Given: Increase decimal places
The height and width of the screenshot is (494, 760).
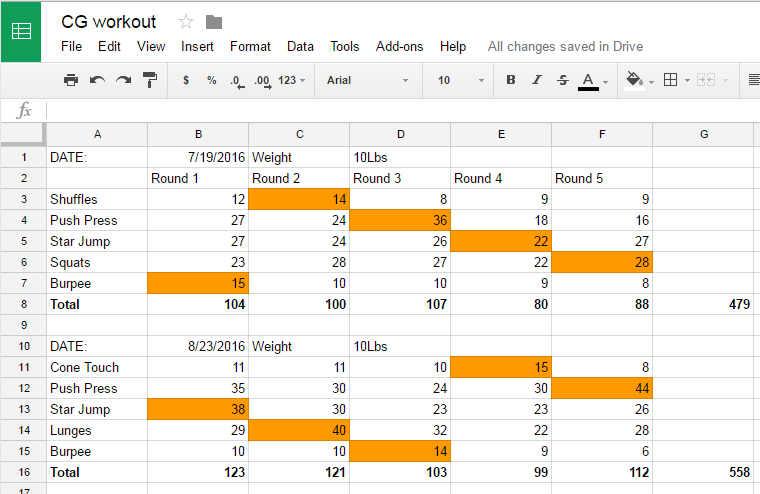Looking at the screenshot, I should 263,81.
